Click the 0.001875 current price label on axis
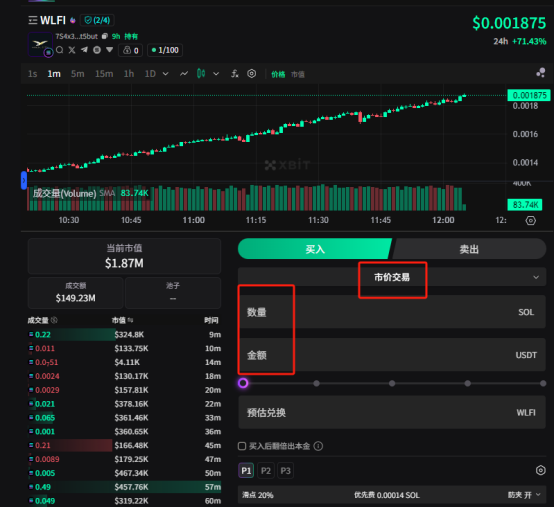The width and height of the screenshot is (554, 508). (529, 95)
